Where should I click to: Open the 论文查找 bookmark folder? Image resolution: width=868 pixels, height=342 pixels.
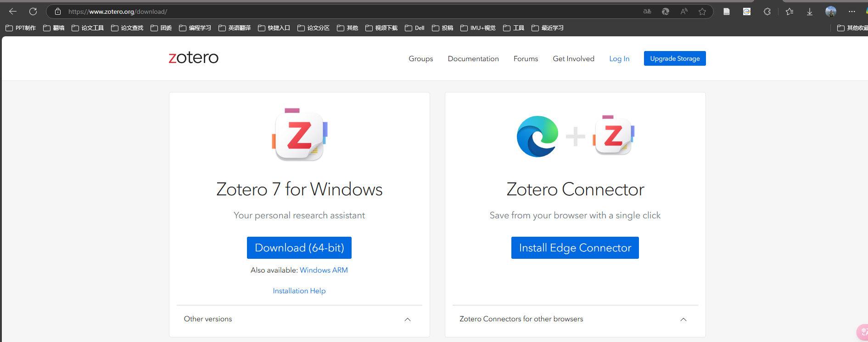pos(127,28)
